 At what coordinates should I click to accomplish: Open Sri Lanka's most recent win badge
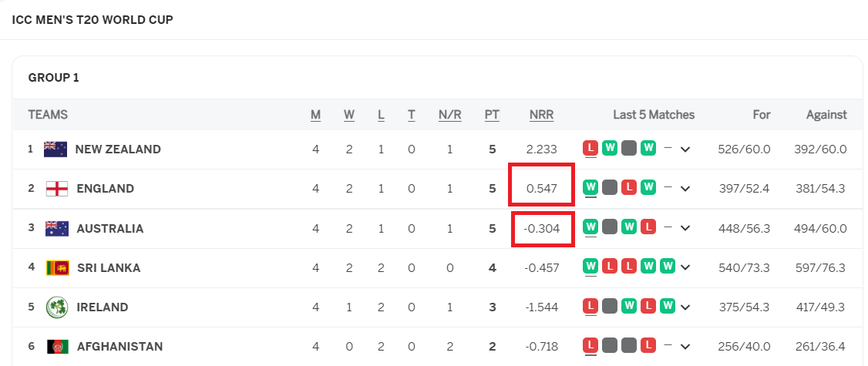(x=668, y=267)
